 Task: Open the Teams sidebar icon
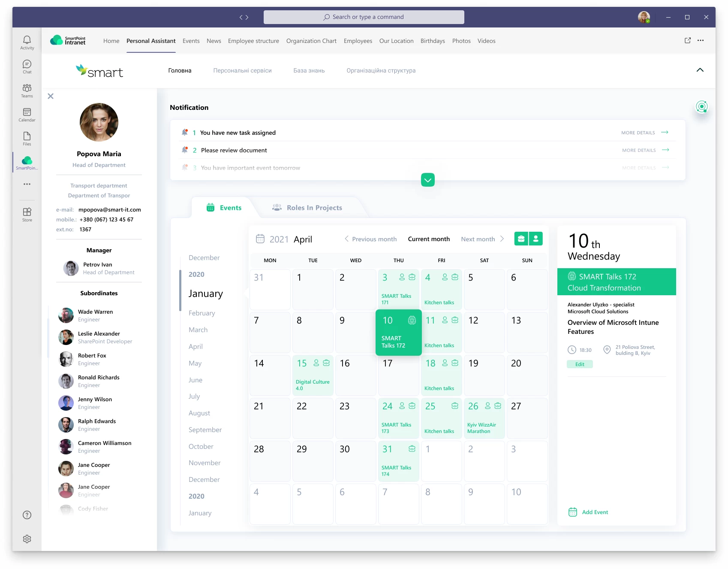[x=27, y=90]
